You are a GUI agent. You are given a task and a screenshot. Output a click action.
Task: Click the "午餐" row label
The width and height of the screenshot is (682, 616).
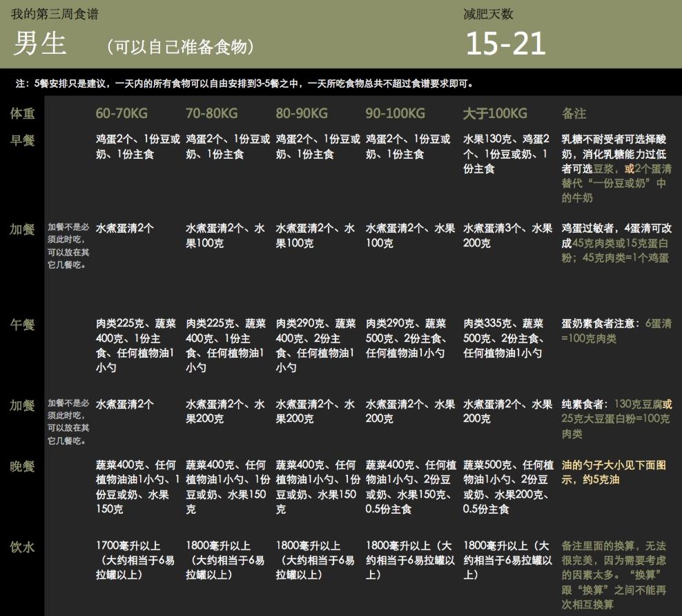[x=22, y=324]
